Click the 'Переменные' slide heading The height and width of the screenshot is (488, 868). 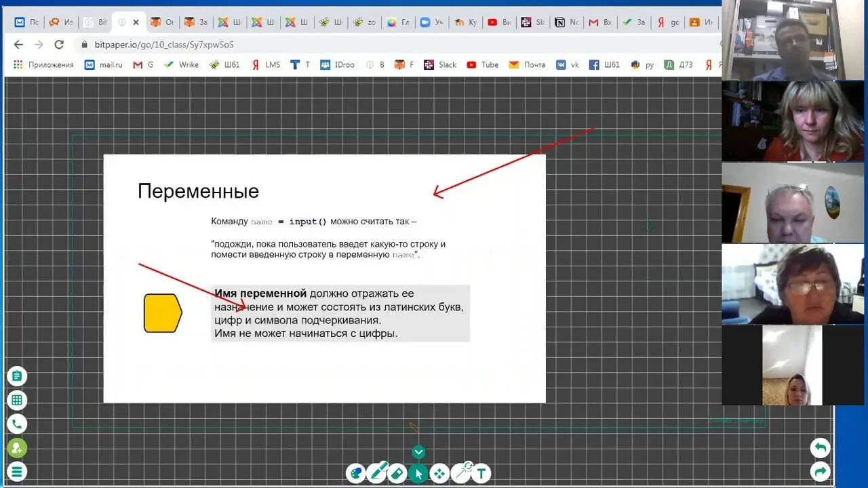(x=198, y=191)
